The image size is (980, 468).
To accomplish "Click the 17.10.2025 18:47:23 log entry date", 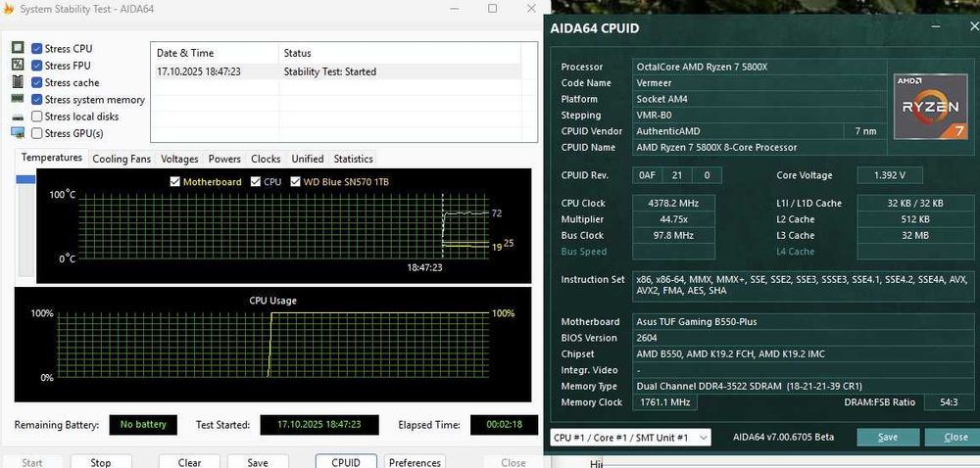I will tap(199, 71).
